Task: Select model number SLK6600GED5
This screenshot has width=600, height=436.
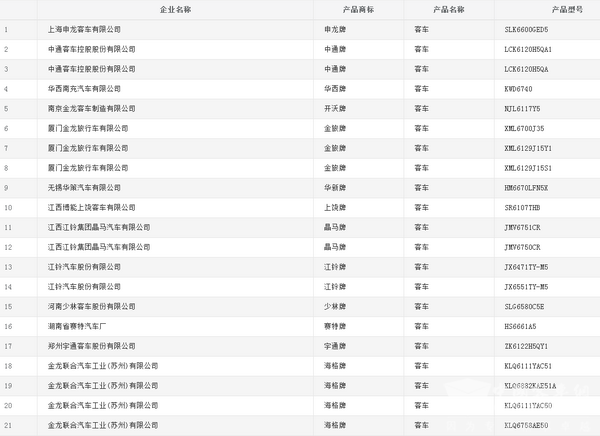Action: coord(527,29)
